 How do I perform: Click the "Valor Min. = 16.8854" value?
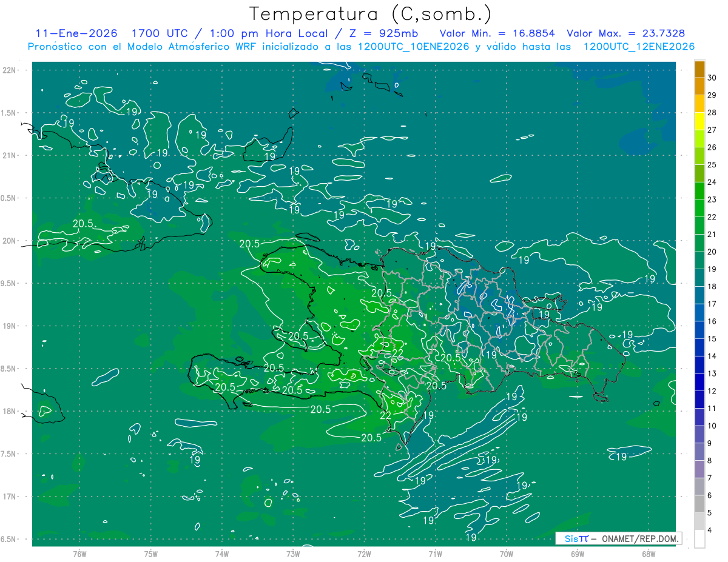pyautogui.click(x=497, y=33)
